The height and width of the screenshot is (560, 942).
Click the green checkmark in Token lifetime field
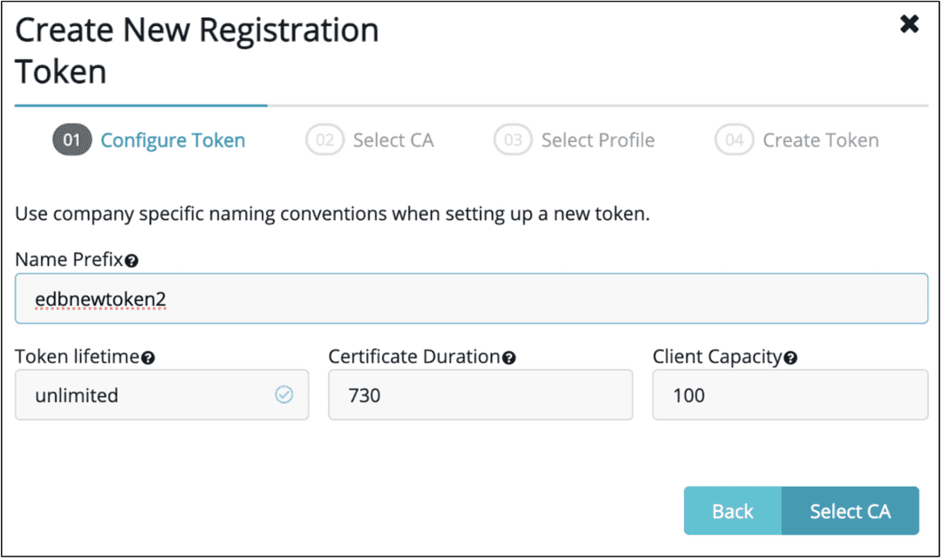point(283,394)
